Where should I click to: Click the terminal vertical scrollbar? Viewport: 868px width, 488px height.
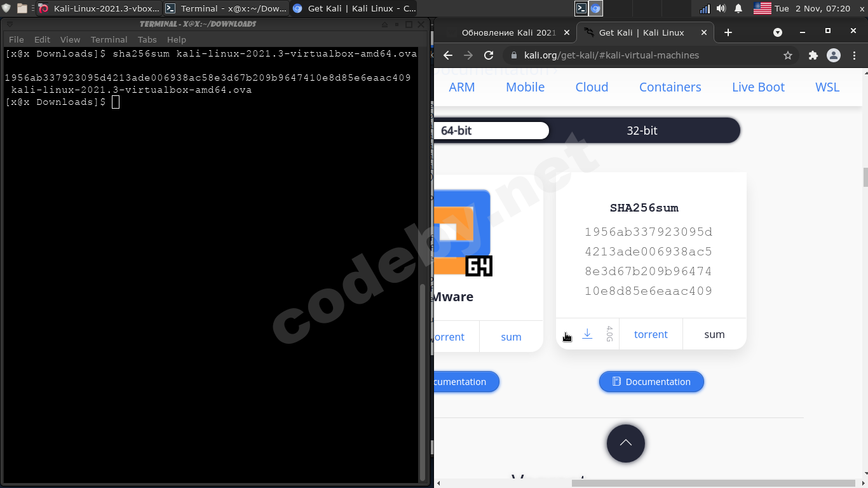[x=423, y=381]
